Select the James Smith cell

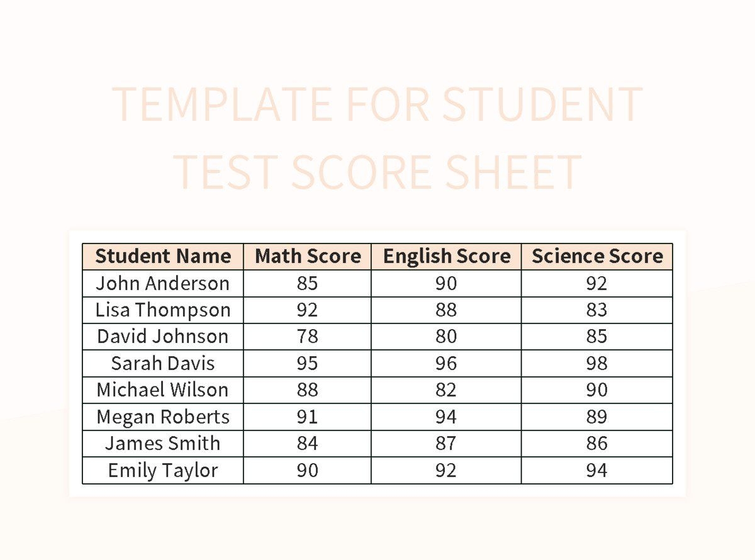tap(163, 444)
